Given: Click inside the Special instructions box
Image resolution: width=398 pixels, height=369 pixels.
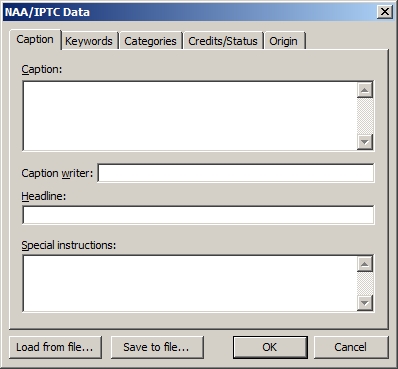Looking at the screenshot, I should click(190, 283).
